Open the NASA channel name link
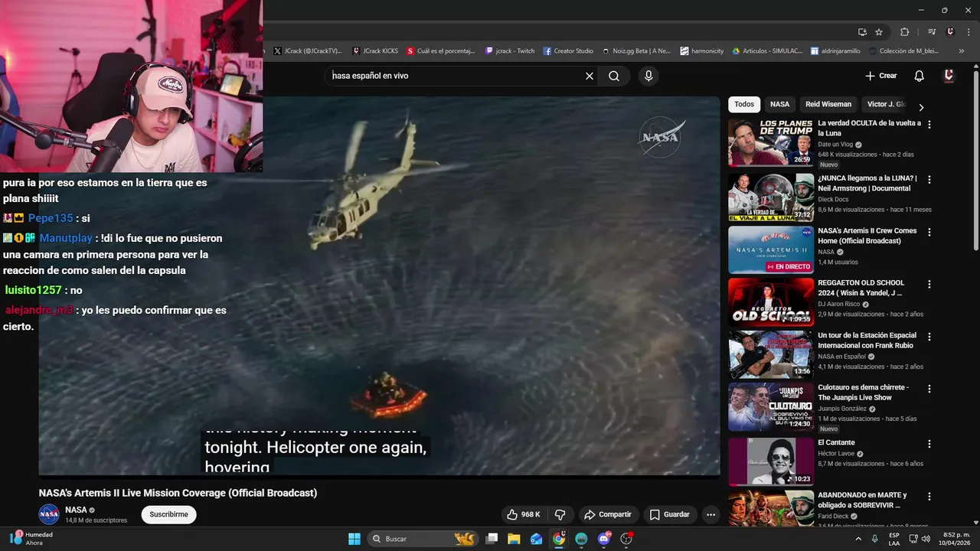Image resolution: width=980 pixels, height=551 pixels. coord(76,510)
